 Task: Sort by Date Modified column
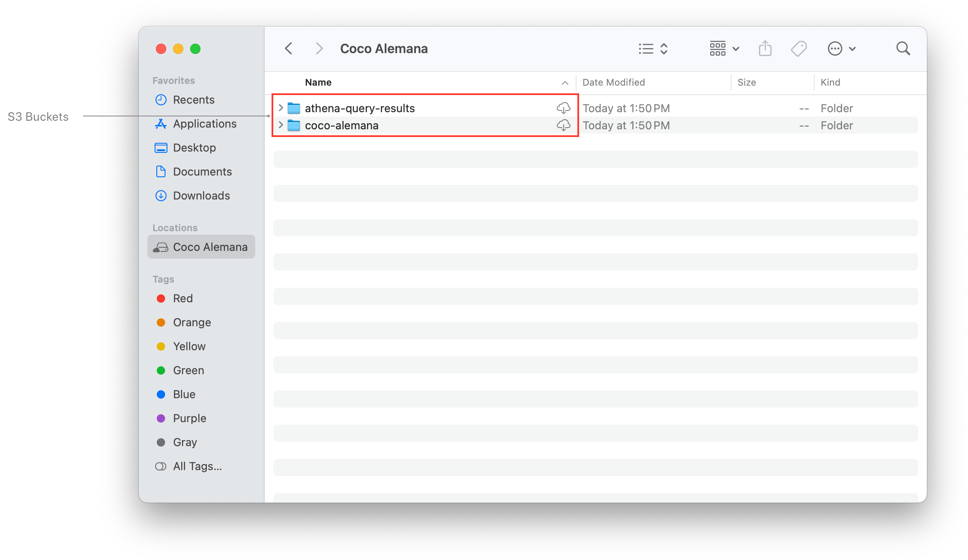click(x=613, y=82)
